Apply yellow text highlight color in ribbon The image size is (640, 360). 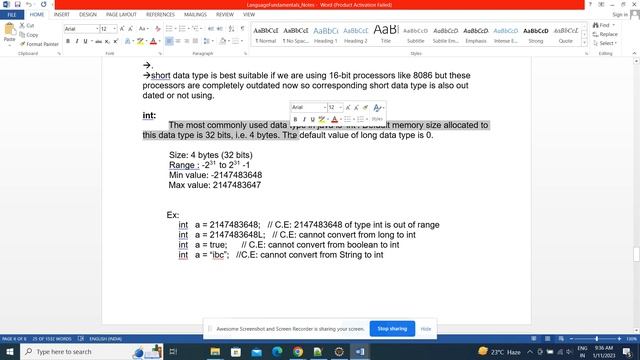coord(140,41)
